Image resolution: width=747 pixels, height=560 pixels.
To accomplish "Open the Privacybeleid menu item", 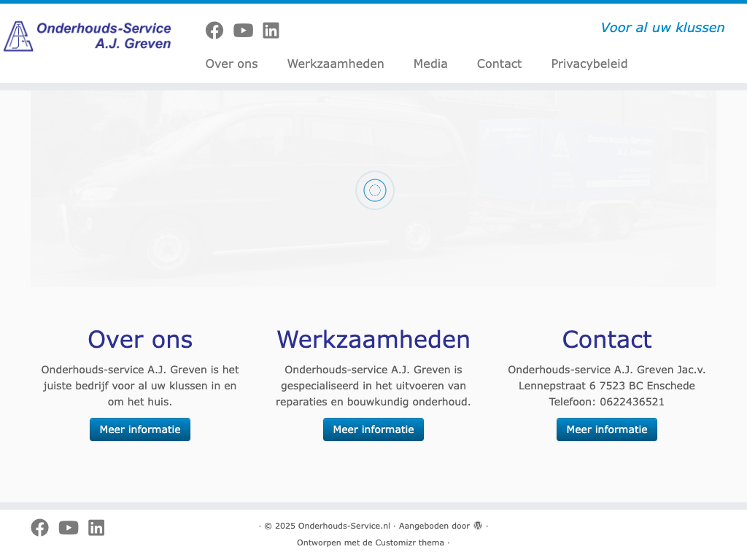I will pos(589,63).
